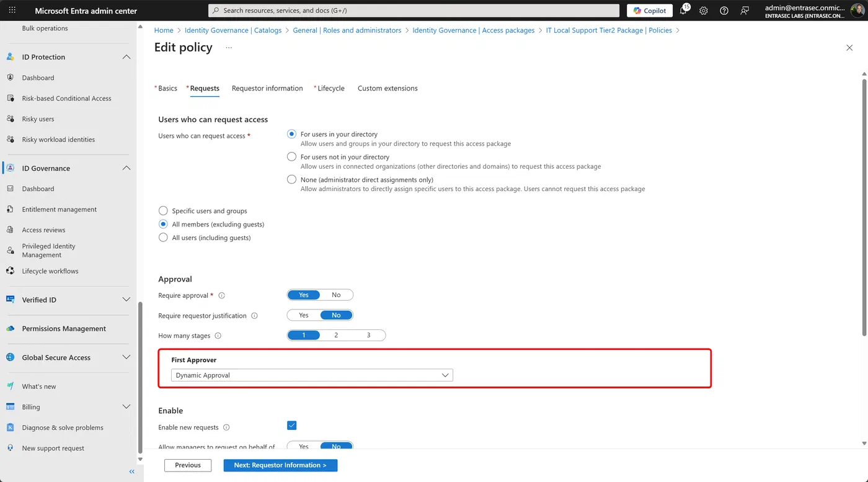Open Lifecycle workflows in sidebar
Image resolution: width=868 pixels, height=482 pixels.
[50, 271]
